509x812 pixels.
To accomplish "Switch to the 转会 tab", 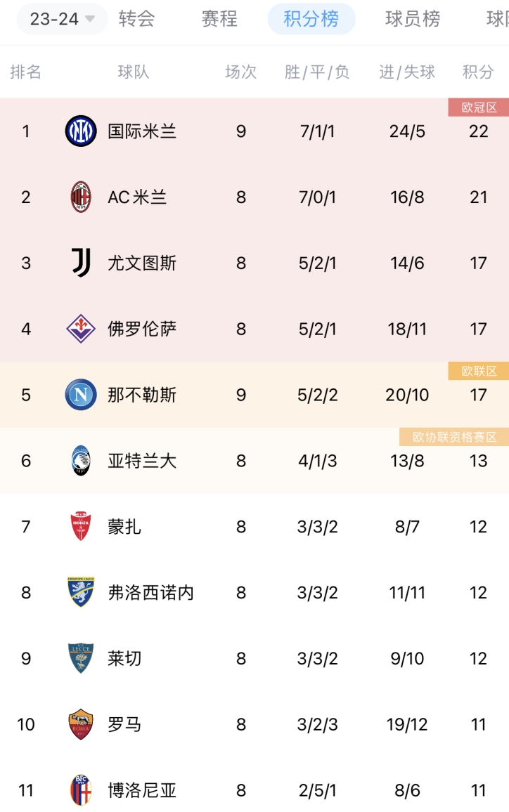I will point(137,19).
